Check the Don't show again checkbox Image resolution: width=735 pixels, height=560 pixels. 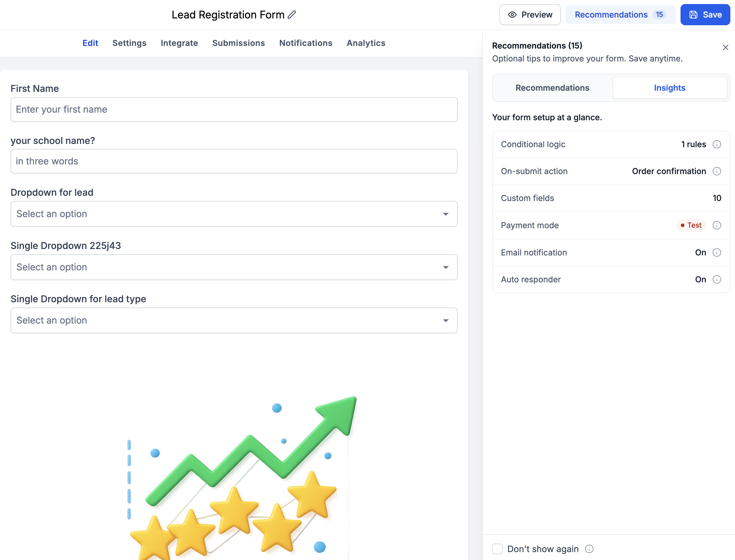pos(497,549)
